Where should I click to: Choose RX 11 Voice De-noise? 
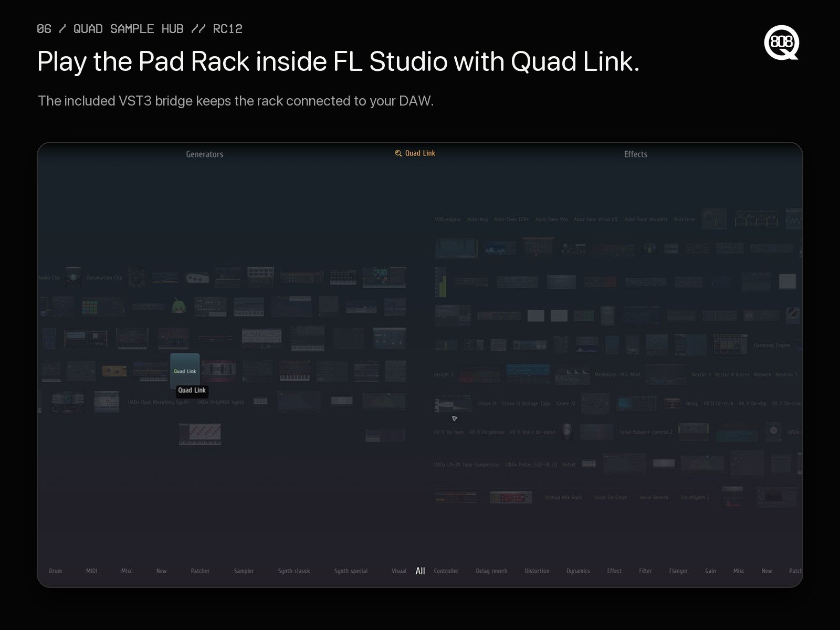pyautogui.click(x=532, y=433)
